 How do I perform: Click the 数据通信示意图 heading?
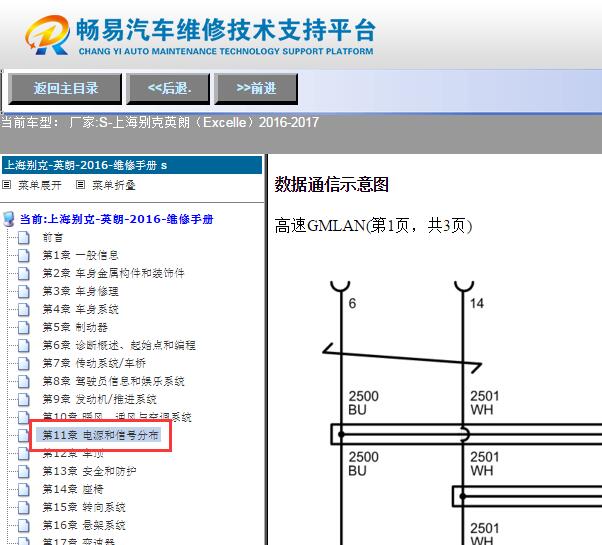tap(332, 185)
